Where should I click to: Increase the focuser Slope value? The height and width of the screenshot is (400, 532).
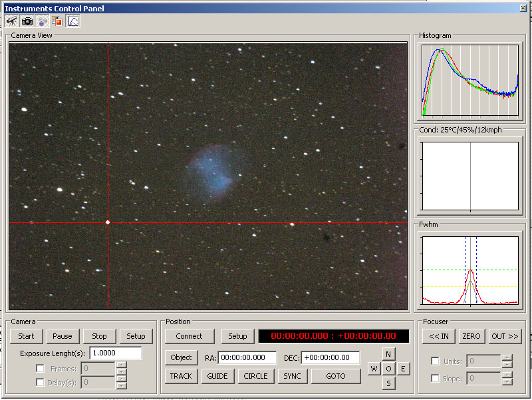pos(507,375)
